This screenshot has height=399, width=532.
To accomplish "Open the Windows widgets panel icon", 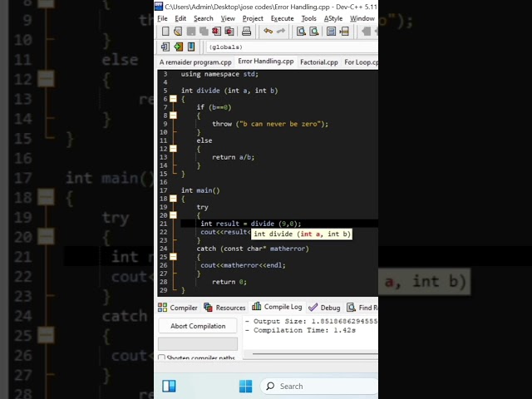I will (x=169, y=386).
